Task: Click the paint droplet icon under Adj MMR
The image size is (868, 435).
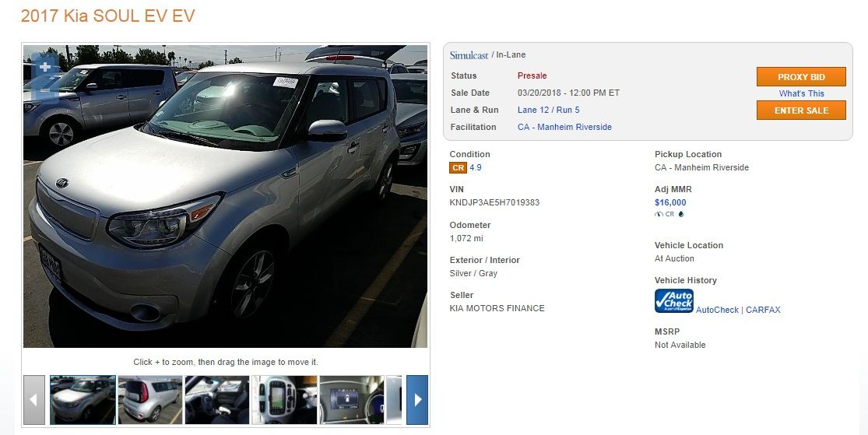Action: click(681, 214)
